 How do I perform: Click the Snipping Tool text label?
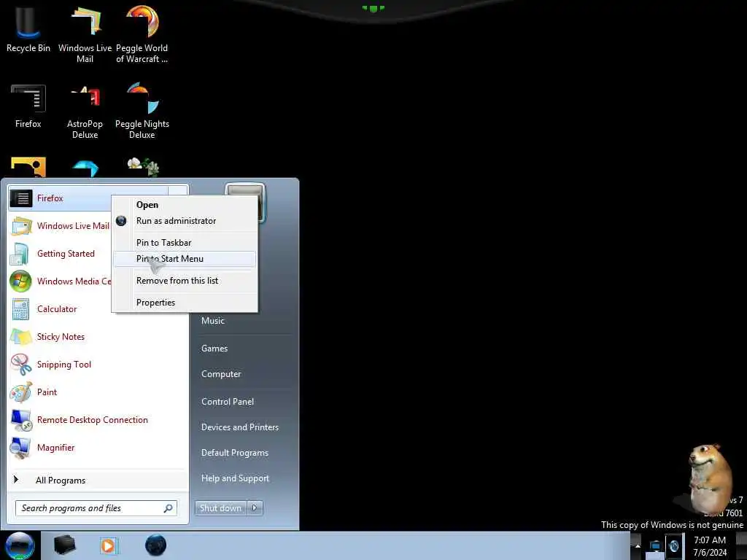(x=64, y=365)
